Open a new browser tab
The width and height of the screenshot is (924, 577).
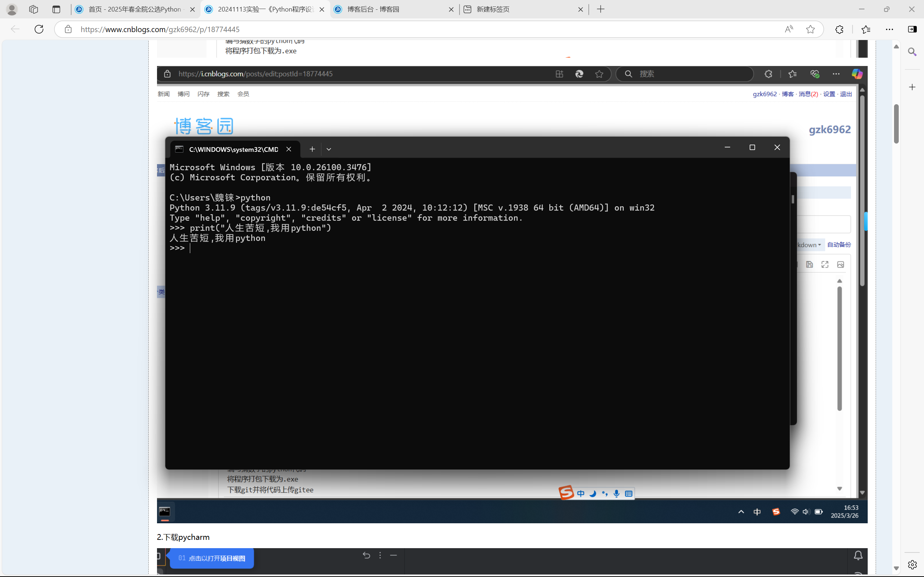point(601,9)
